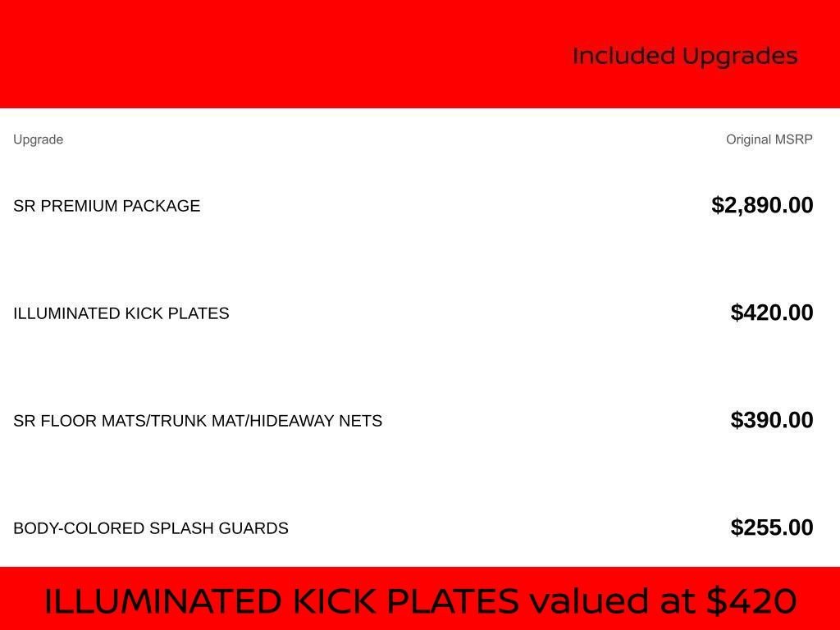Select ILLUMINATED KICK PLATES in the upgrade list
The height and width of the screenshot is (630, 840).
pyautogui.click(x=121, y=313)
